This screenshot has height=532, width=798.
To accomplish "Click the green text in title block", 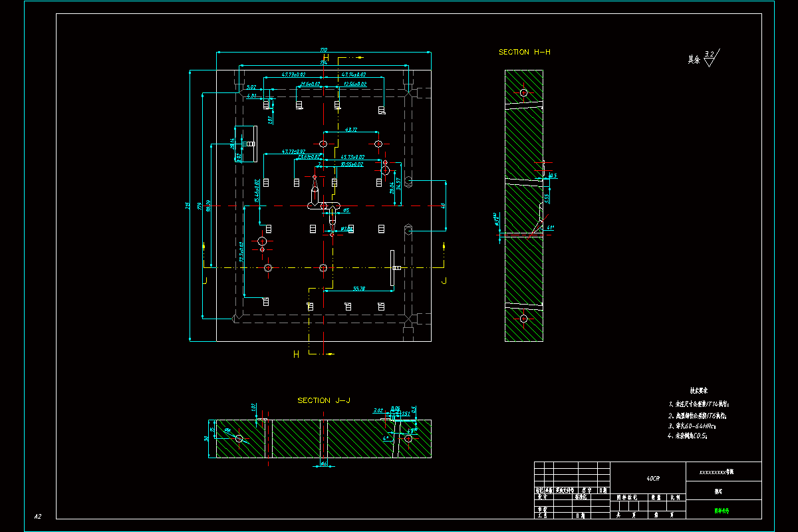I will point(722,511).
